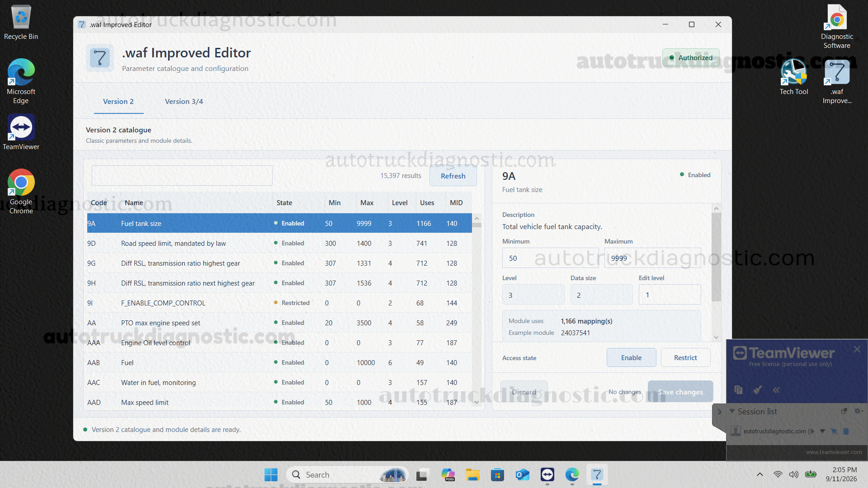Click the Edit level input field
Viewport: 868px width, 488px height.
[x=670, y=295]
